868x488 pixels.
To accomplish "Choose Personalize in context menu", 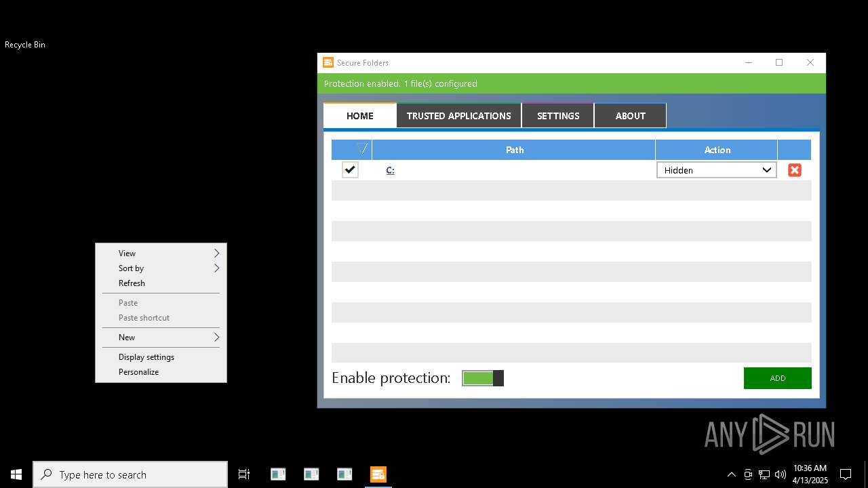I will 161,372.
